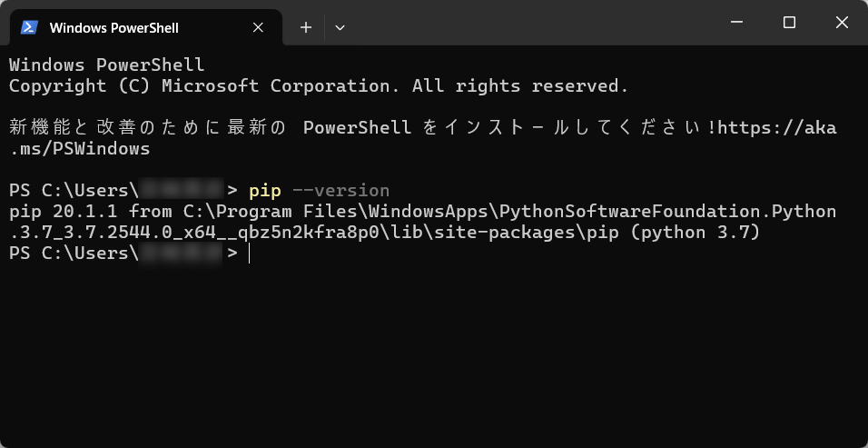Screen dimensions: 868x448
Task: Click the gray --version argument text
Action: click(x=340, y=191)
